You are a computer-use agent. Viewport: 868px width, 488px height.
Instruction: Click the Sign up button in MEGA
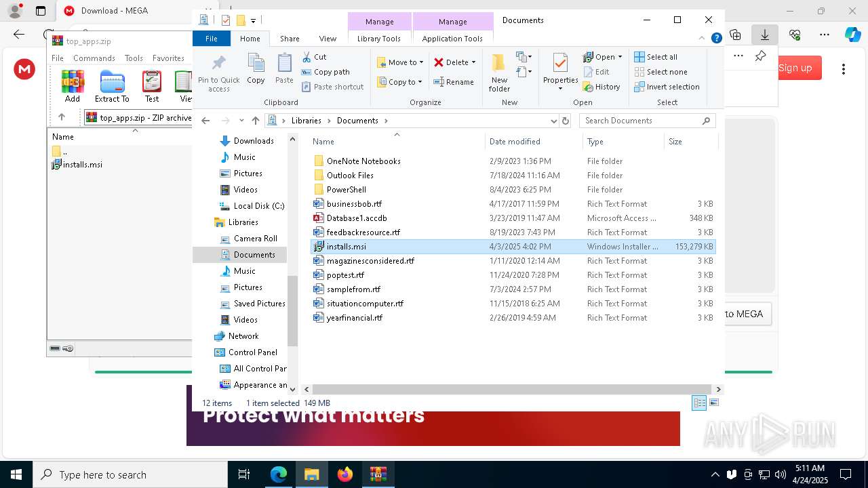pos(795,68)
